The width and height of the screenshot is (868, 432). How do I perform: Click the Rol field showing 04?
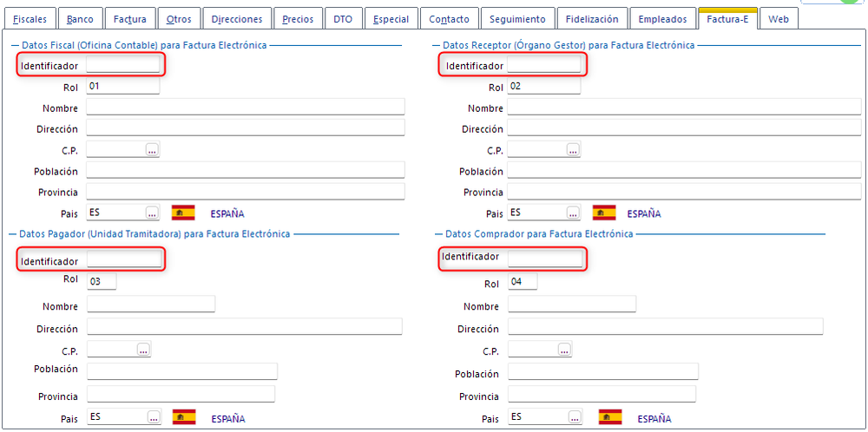523,281
